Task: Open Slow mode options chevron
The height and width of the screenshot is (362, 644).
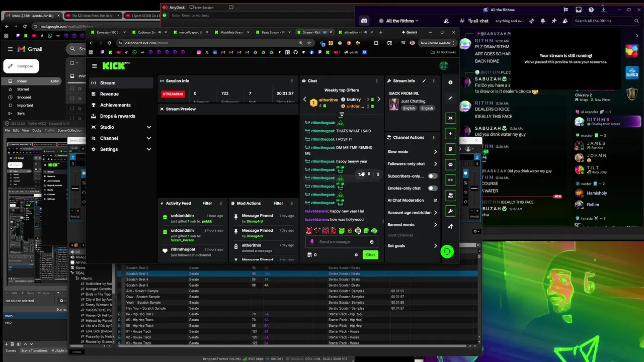Action: 435,152
